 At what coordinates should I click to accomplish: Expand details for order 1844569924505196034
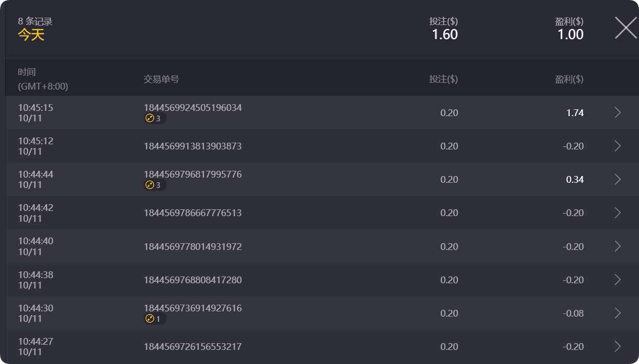tap(618, 112)
